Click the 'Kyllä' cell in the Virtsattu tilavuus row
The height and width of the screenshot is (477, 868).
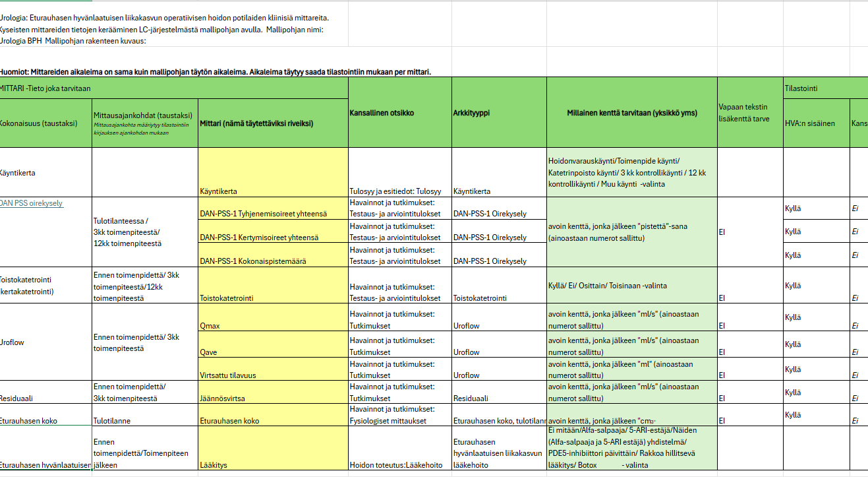coord(816,369)
